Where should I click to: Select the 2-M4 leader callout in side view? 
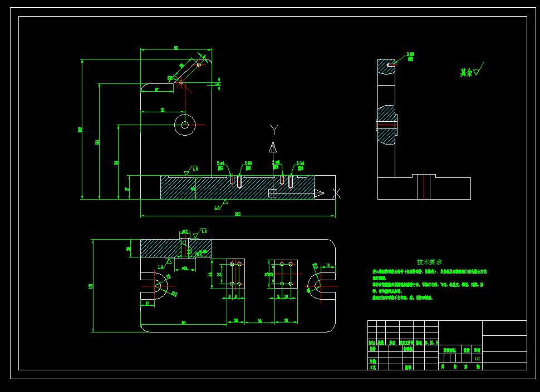point(410,57)
